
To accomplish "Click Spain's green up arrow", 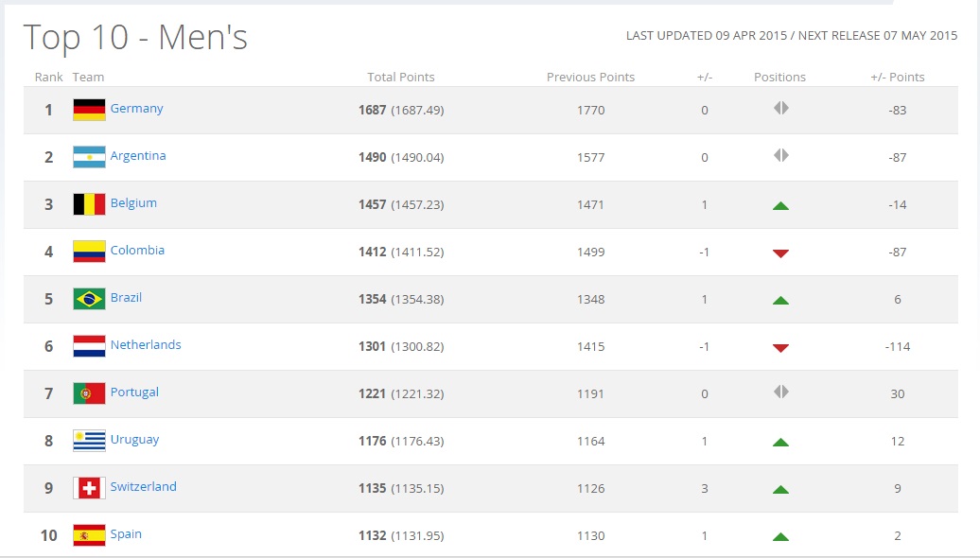I will (x=780, y=536).
